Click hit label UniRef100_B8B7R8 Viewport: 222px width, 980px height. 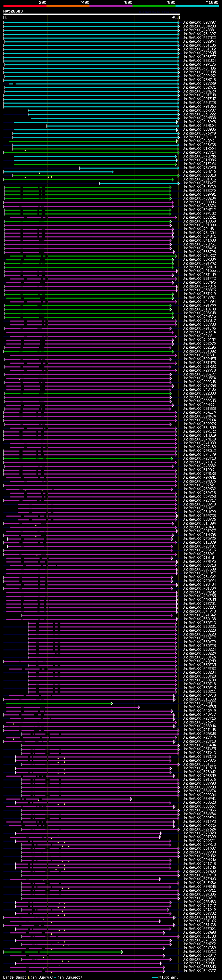click(199, 252)
